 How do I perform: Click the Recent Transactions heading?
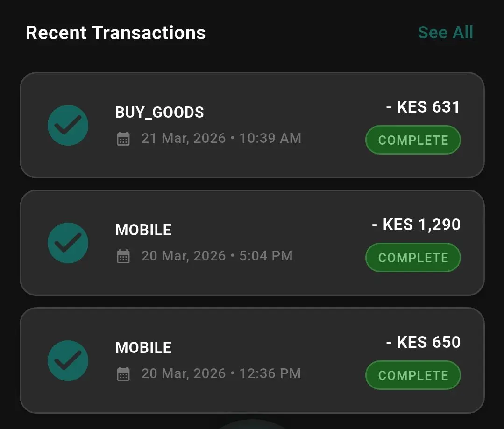pos(116,33)
